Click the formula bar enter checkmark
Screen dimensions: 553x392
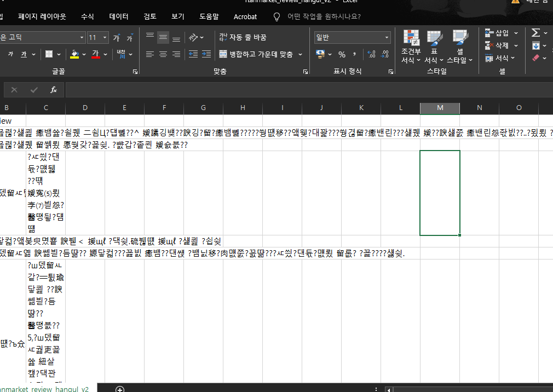(34, 90)
